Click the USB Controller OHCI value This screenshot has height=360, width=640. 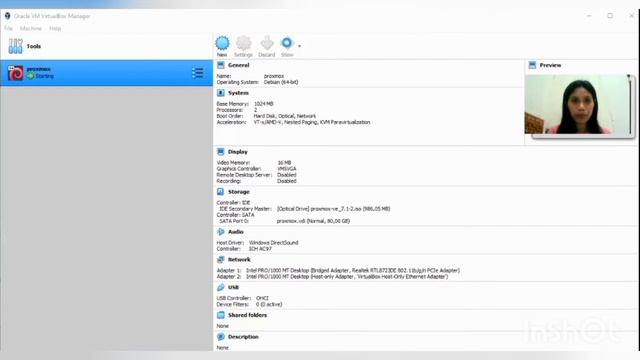(x=262, y=298)
